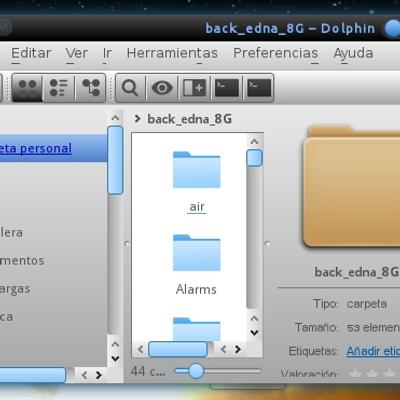The image size is (400, 400).
Task: Switch to icons view mode
Action: coord(27,88)
